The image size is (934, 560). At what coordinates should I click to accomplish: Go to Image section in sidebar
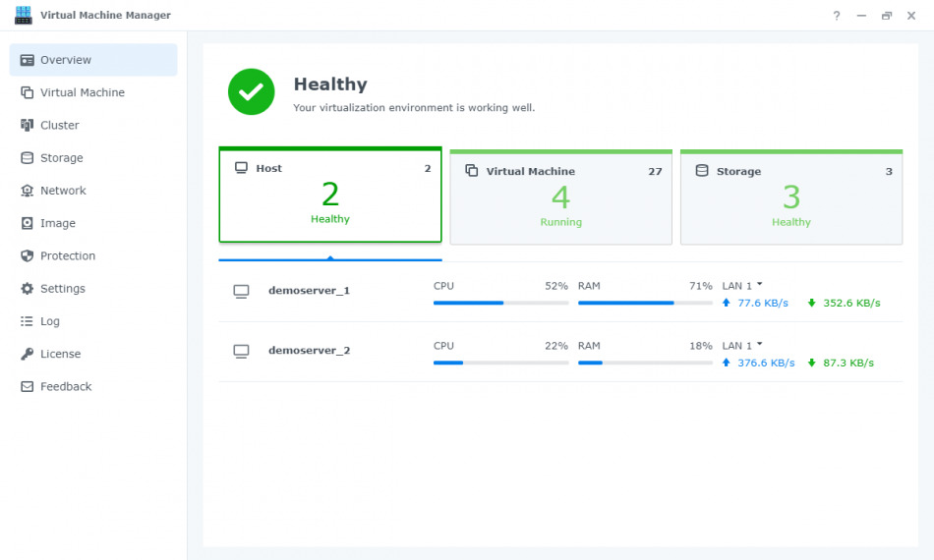(x=57, y=223)
